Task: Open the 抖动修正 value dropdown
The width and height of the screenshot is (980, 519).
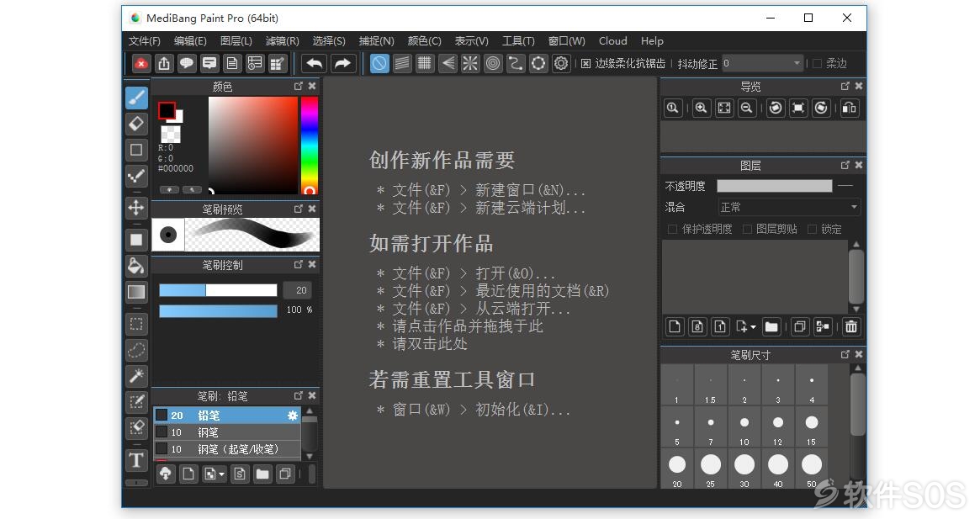Action: click(x=762, y=63)
